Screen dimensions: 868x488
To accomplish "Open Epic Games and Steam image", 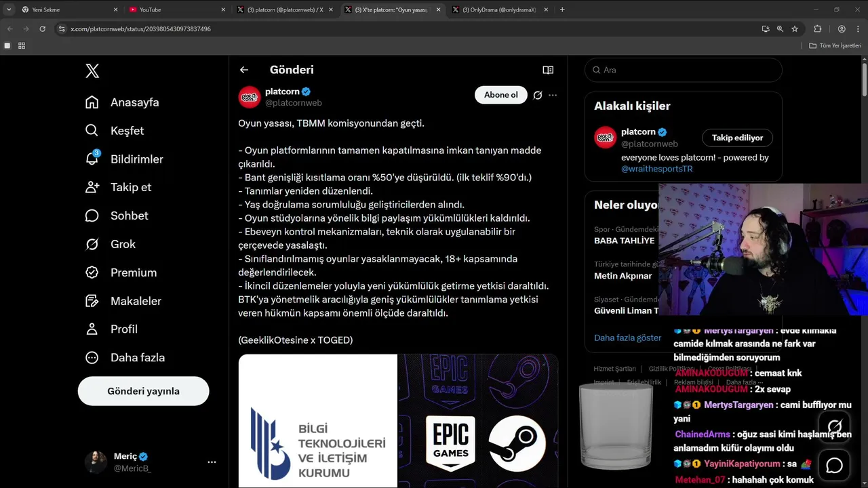I will (x=478, y=421).
